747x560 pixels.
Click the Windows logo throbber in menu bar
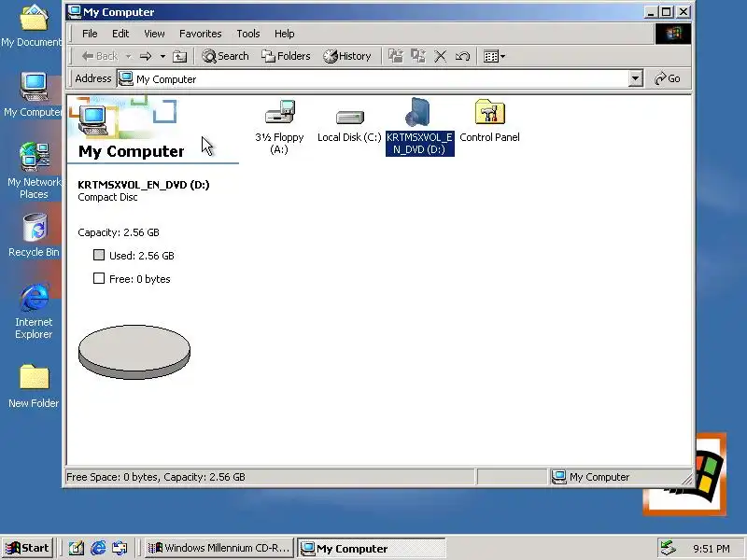[672, 34]
